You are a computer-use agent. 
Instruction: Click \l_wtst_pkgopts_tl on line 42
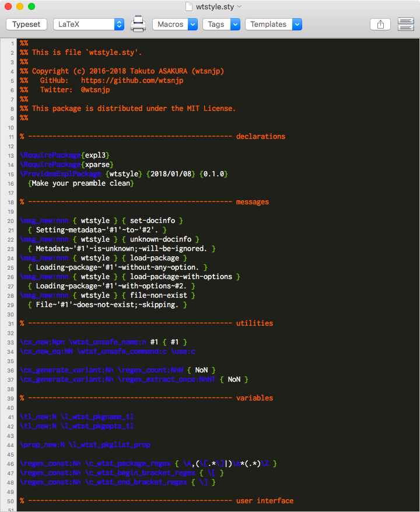pyautogui.click(x=97, y=426)
